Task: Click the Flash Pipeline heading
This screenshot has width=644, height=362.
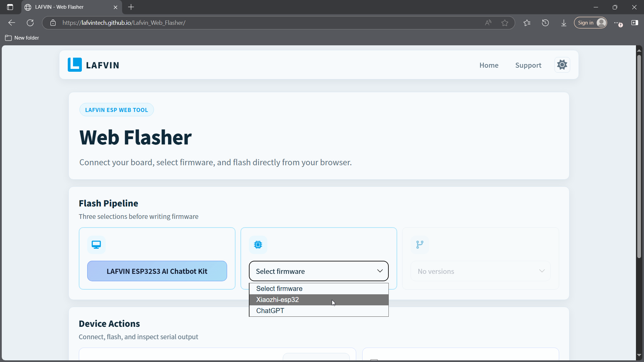Action: [x=108, y=203]
